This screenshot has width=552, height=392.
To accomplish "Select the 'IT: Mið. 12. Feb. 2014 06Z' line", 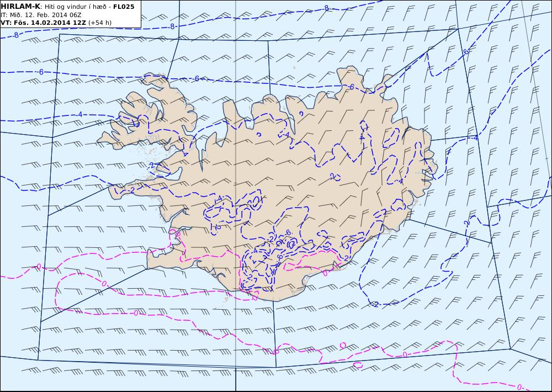I will [x=41, y=15].
